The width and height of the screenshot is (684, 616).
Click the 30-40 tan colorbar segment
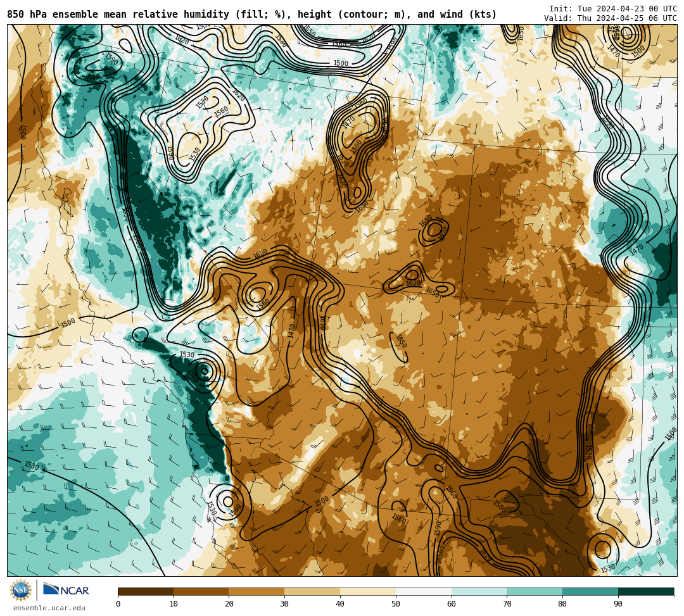click(312, 592)
